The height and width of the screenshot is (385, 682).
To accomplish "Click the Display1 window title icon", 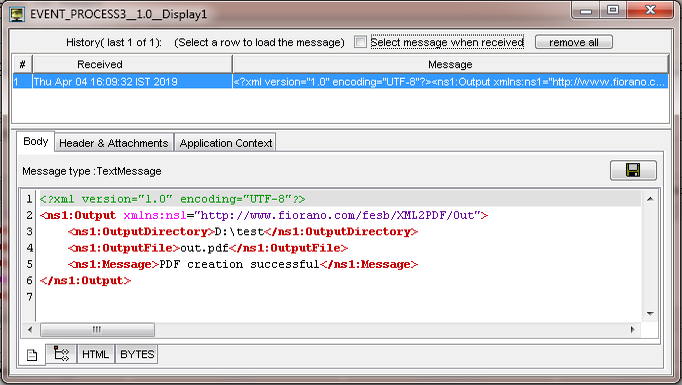I will point(17,14).
